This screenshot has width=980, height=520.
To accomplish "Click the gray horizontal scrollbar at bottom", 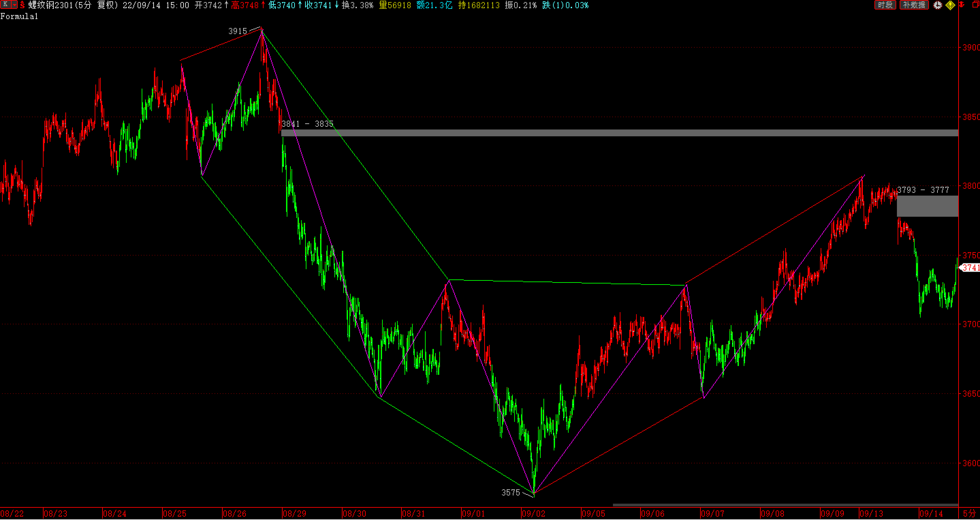I will (786, 505).
